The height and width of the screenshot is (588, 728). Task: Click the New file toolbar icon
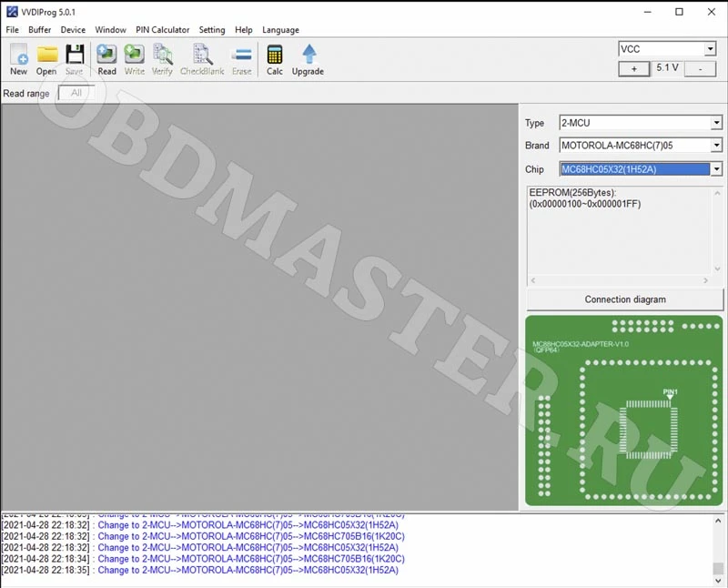coord(18,59)
